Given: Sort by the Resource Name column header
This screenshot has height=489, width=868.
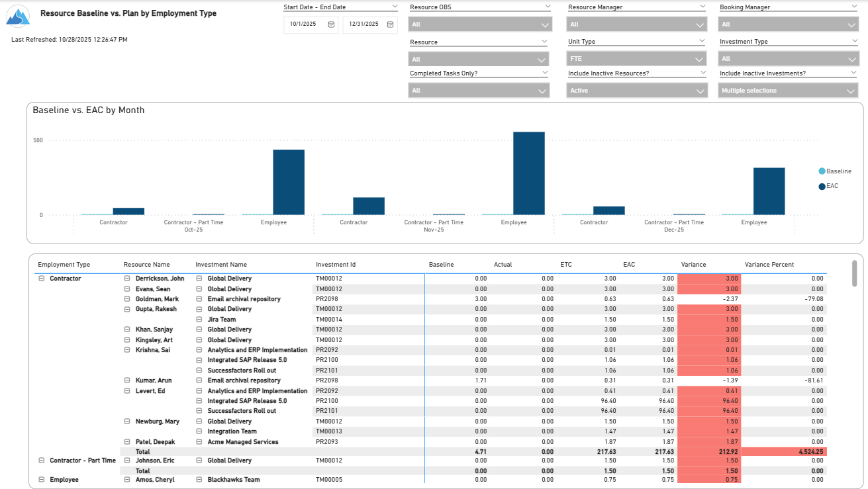Looking at the screenshot, I should pyautogui.click(x=146, y=265).
